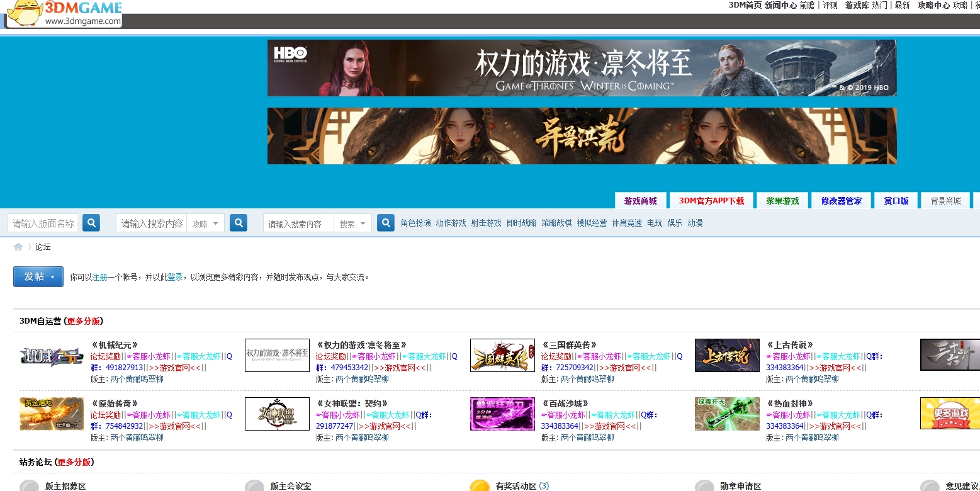
Task: Open the 百战沙城 board image
Action: tap(502, 414)
